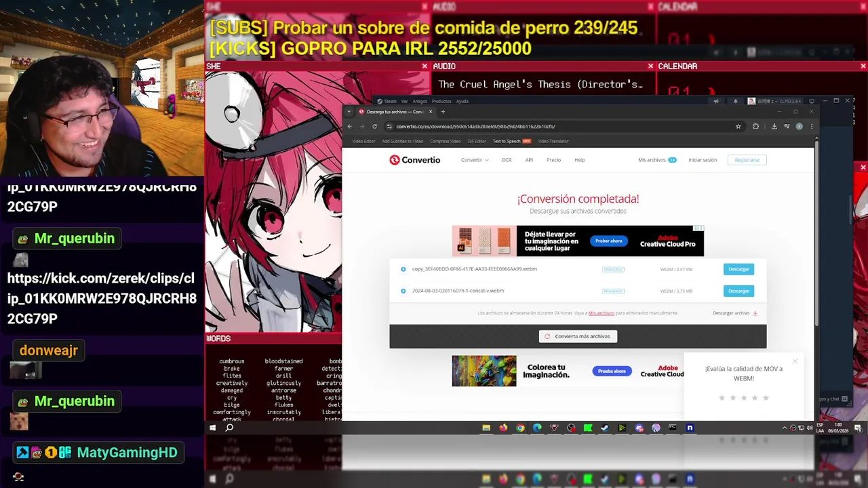Screen dimensions: 868x488
Task: Rate fifth star in quality popup
Action: pyautogui.click(x=766, y=398)
